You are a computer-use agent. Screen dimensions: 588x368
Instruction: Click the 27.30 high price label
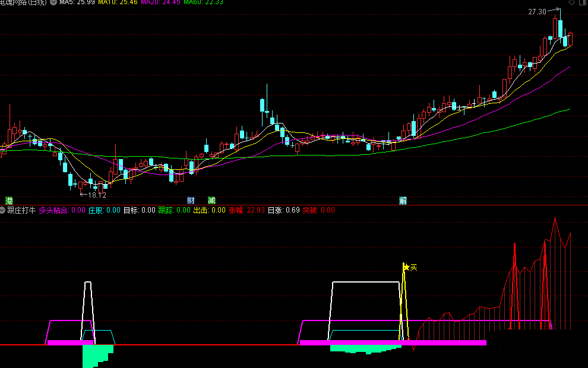point(537,12)
